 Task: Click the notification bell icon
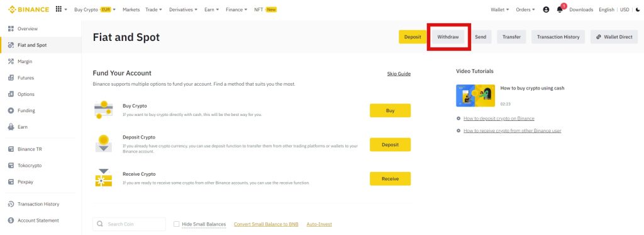tap(559, 9)
